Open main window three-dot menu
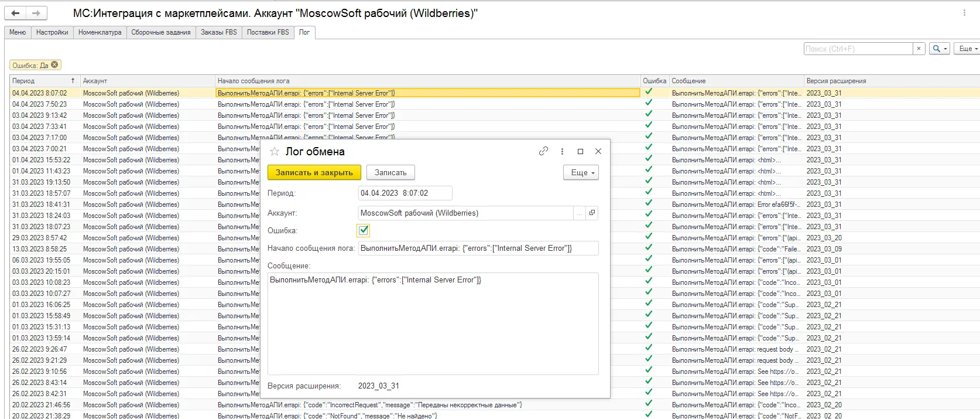Image resolution: width=980 pixels, height=419 pixels. point(964,12)
